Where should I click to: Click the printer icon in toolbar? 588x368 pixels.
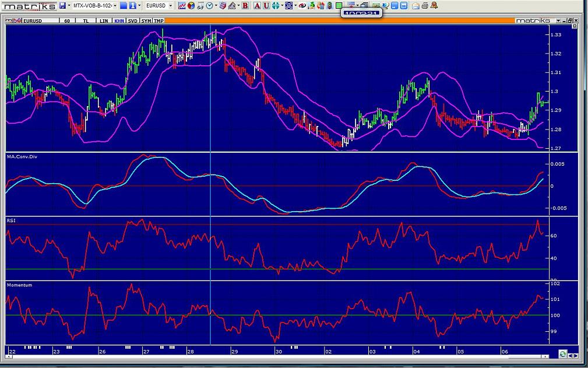tap(425, 6)
